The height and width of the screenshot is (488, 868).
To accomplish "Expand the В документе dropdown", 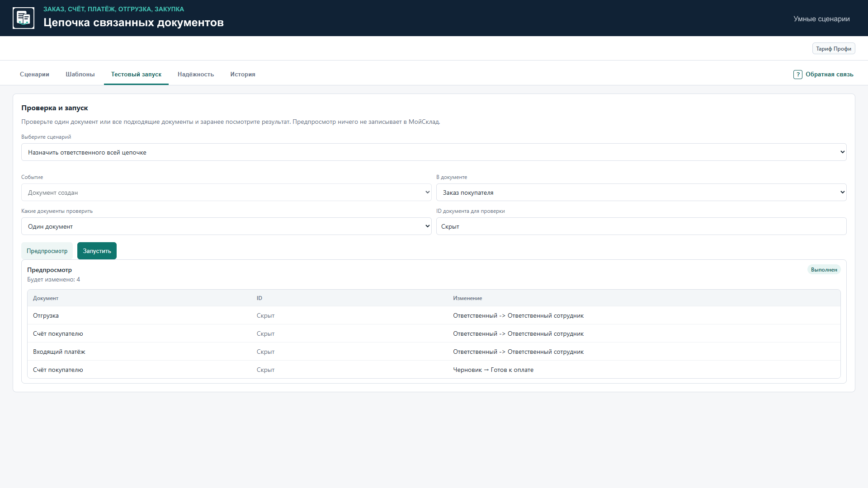I will (x=641, y=192).
